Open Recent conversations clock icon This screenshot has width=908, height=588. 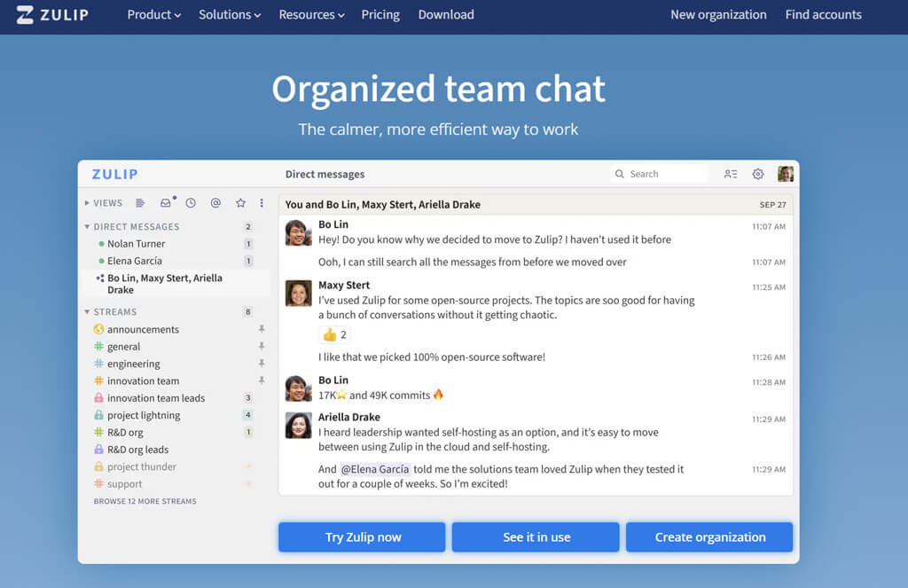coord(191,203)
